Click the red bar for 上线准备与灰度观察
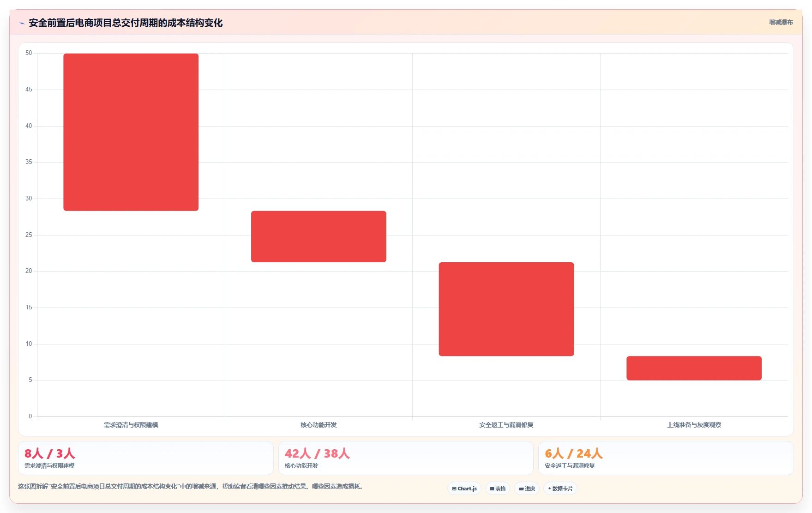 694,368
